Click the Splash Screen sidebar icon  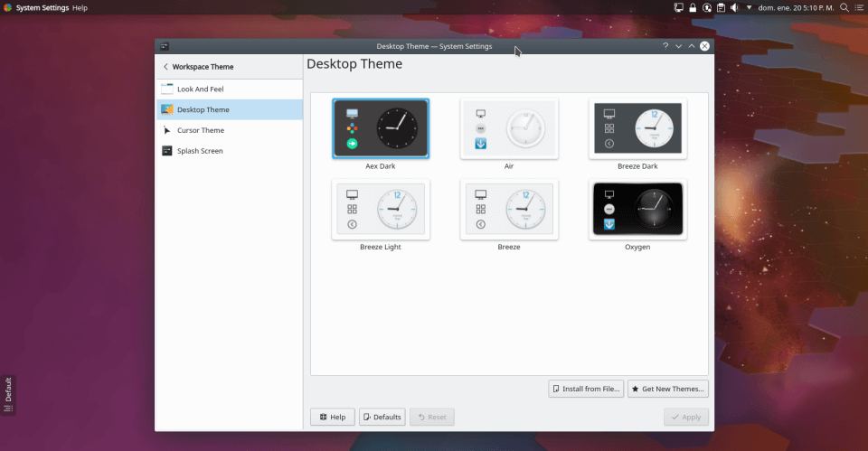166,151
